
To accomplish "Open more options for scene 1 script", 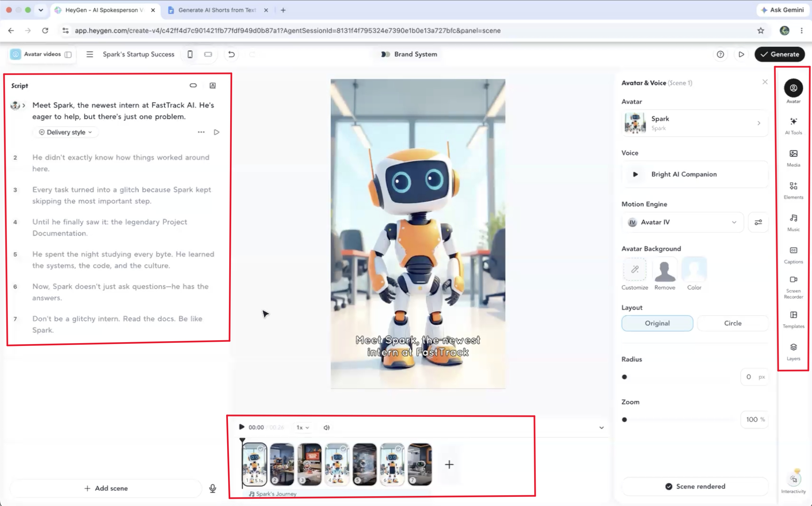I will [x=201, y=132].
